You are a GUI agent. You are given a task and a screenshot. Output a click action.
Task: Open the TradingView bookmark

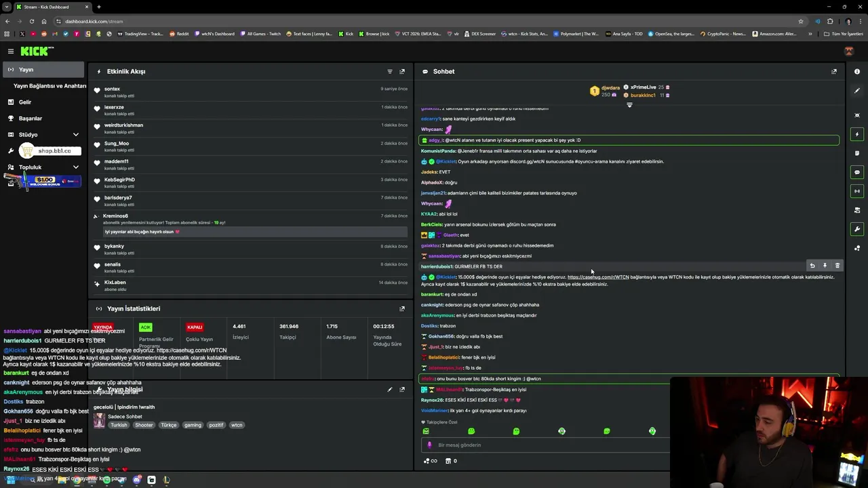pyautogui.click(x=140, y=34)
